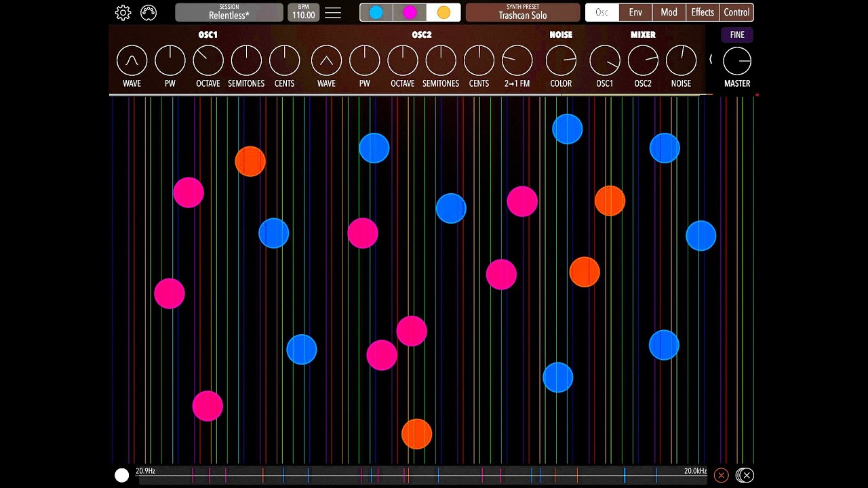
Task: Click the OSC2 SEMITONES knob
Action: click(x=441, y=61)
